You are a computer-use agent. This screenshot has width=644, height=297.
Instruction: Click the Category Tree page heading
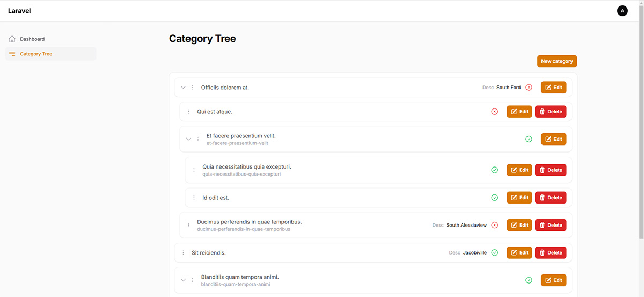[x=202, y=39]
